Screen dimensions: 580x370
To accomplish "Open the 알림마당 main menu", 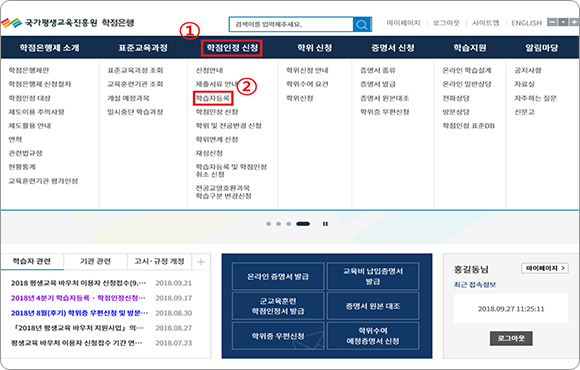I will [542, 48].
